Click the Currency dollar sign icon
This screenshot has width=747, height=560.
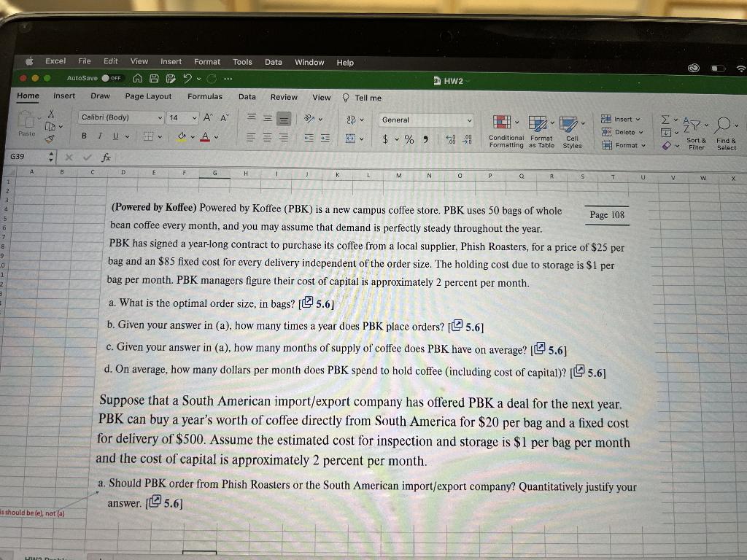[x=385, y=139]
